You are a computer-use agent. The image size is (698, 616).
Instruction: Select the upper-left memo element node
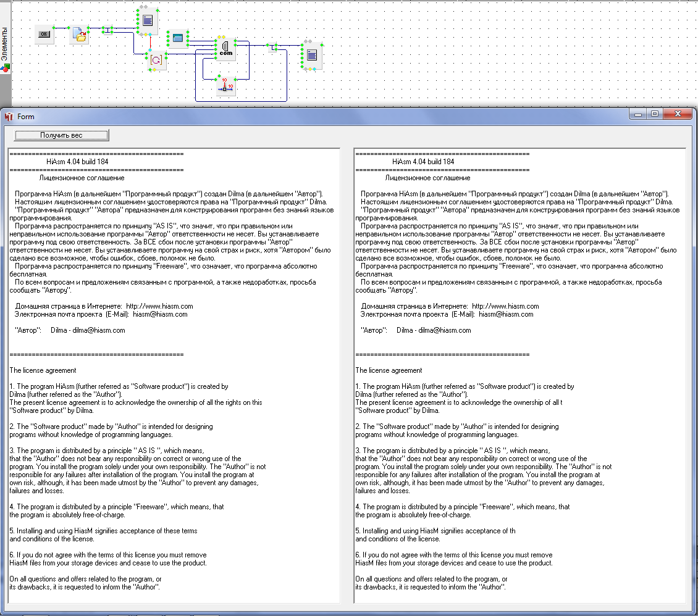coord(148,21)
